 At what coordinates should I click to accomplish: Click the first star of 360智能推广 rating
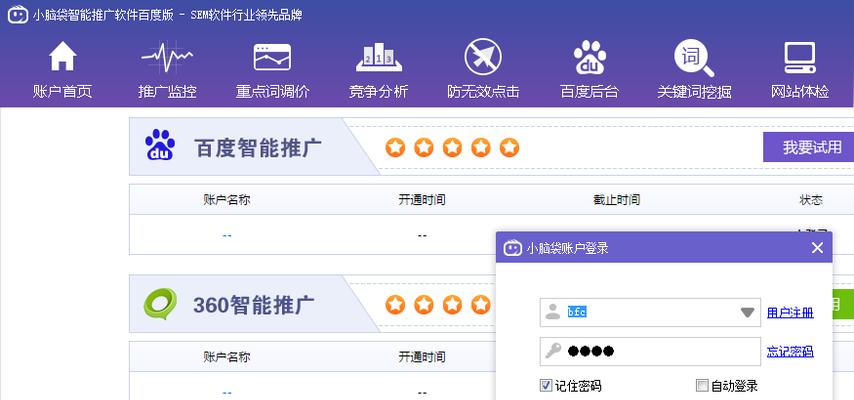coord(395,305)
